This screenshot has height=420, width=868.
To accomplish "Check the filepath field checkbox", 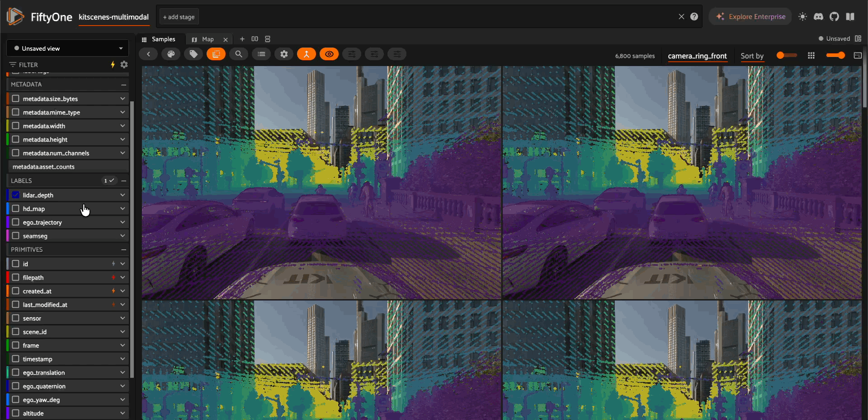I will 16,277.
